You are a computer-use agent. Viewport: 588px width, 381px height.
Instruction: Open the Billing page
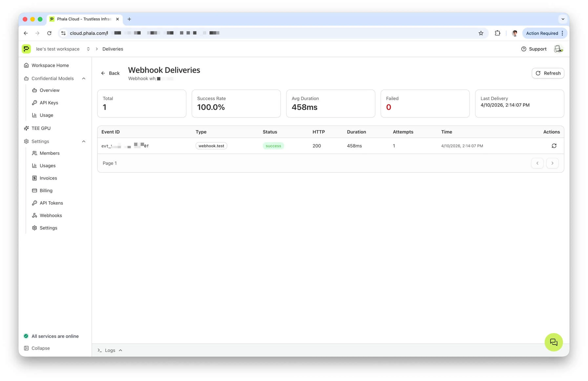(46, 190)
